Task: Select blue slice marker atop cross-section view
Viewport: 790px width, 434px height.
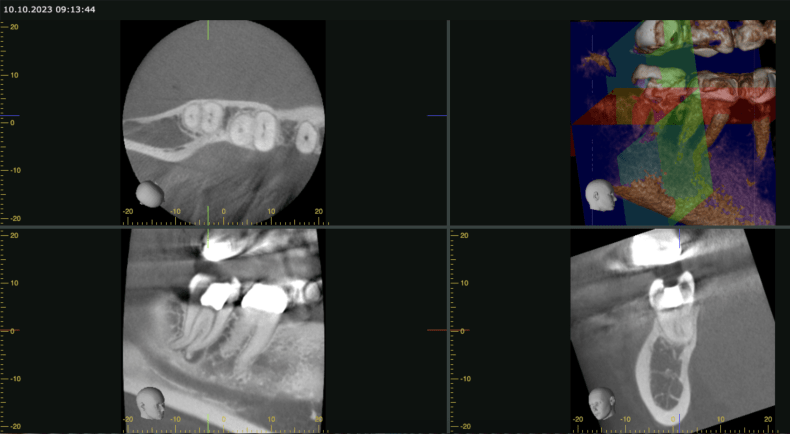Action: (679, 238)
